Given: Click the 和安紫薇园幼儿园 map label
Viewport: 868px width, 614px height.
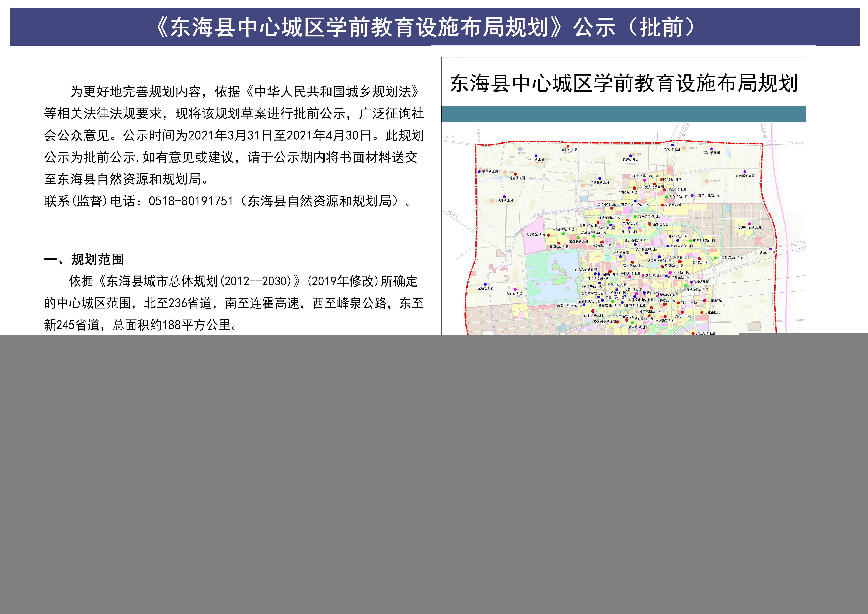Looking at the screenshot, I should coord(696,290).
